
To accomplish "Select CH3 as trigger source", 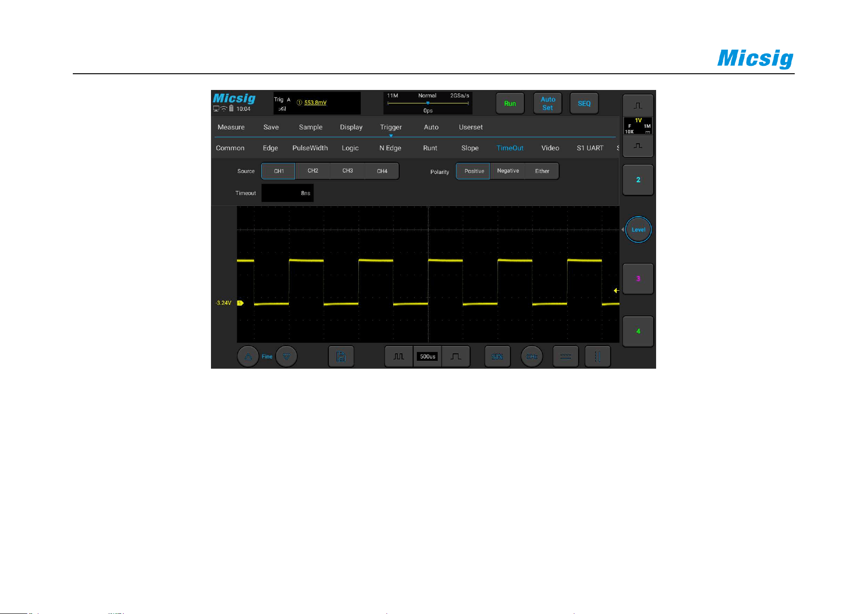I will tap(348, 171).
